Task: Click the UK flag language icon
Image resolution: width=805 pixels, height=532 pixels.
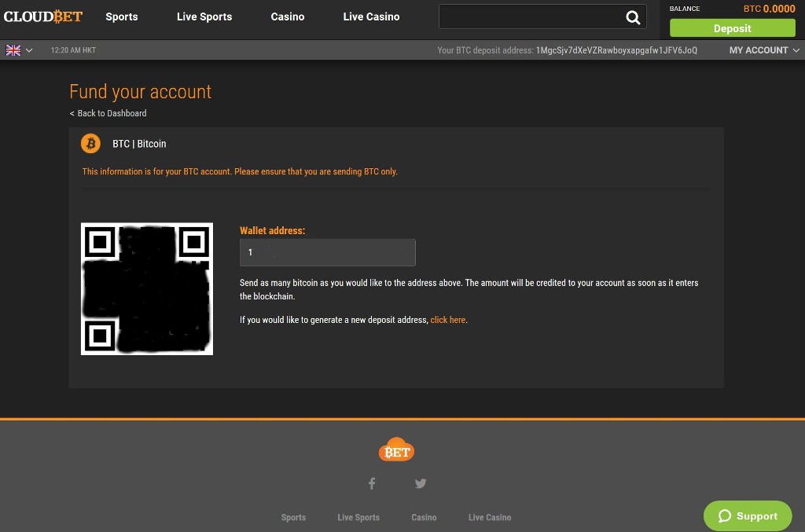Action: pos(13,50)
